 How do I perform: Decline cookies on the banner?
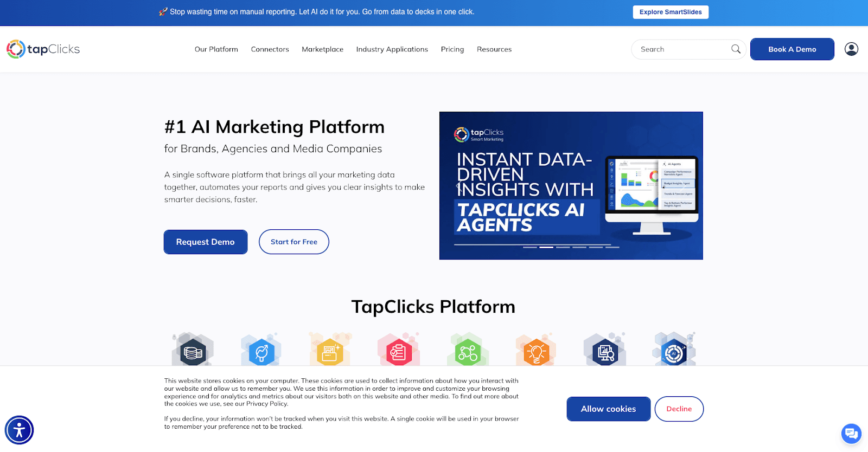[679, 409]
